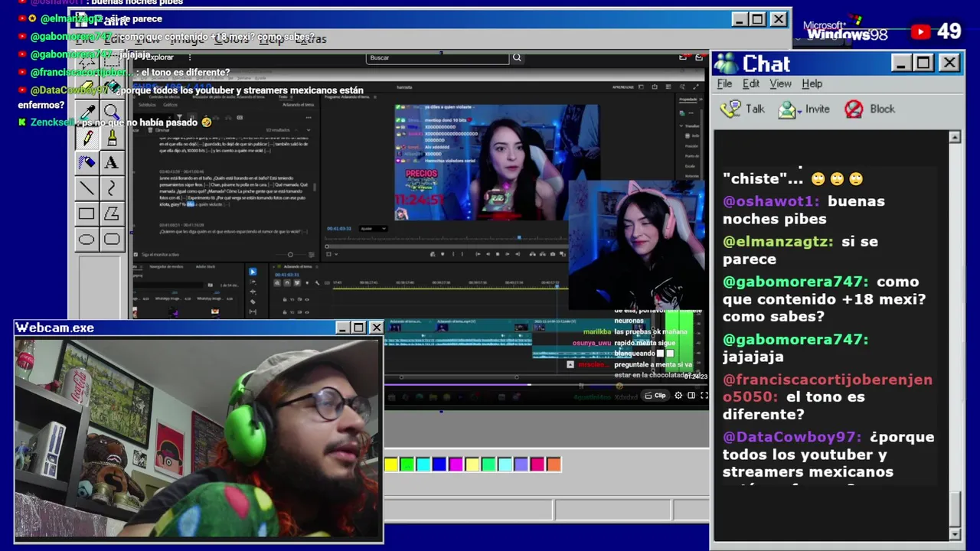
Task: Pick the Eyedropper color picker tool
Action: [87, 112]
